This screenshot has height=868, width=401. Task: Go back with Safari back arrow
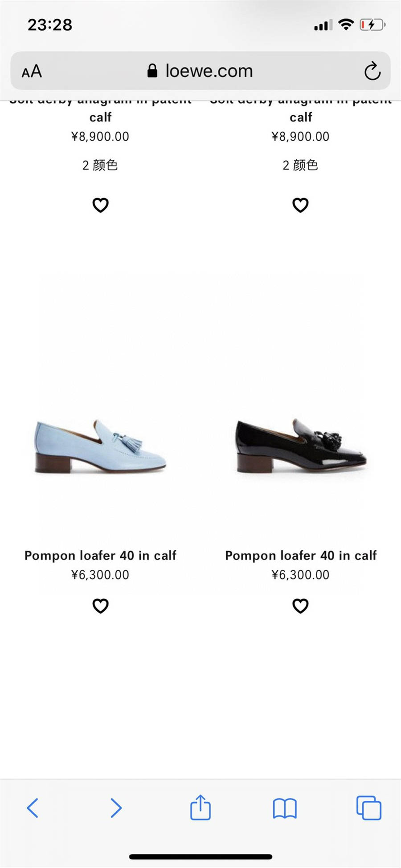(x=33, y=807)
